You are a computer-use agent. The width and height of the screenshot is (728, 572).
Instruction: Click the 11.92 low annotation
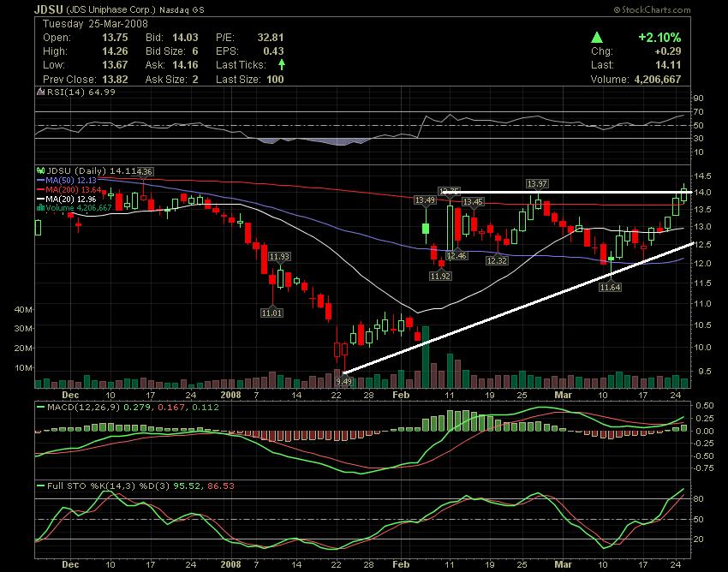[440, 276]
